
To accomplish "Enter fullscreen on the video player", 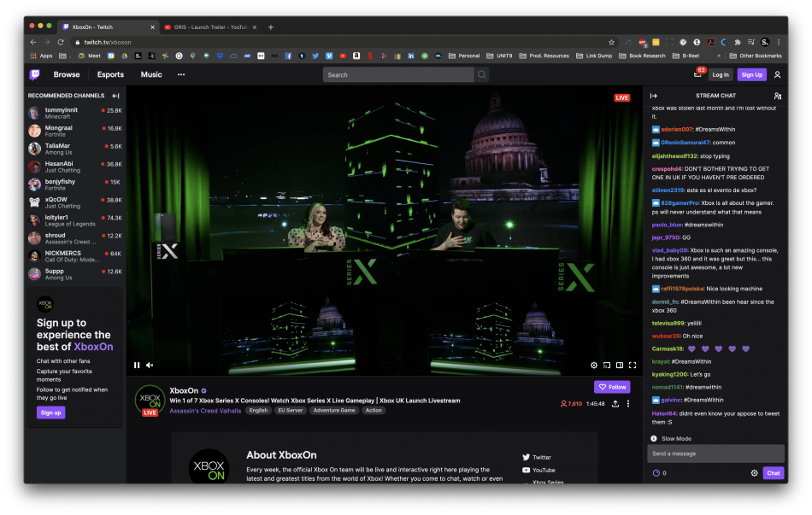I will (633, 365).
